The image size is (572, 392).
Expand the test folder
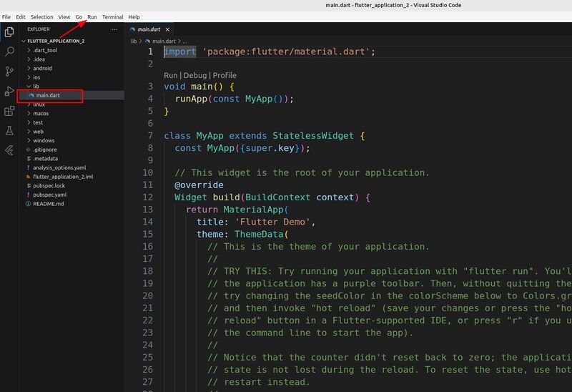[38, 122]
